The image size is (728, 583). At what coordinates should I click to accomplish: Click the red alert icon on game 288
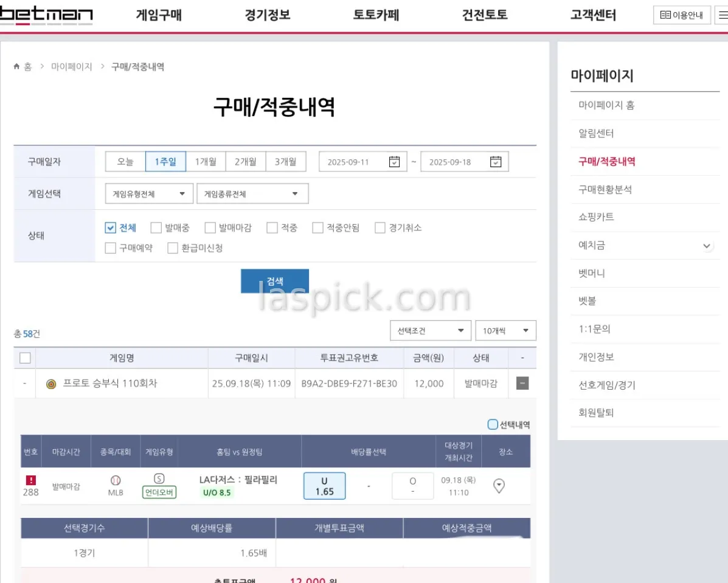[x=31, y=480]
